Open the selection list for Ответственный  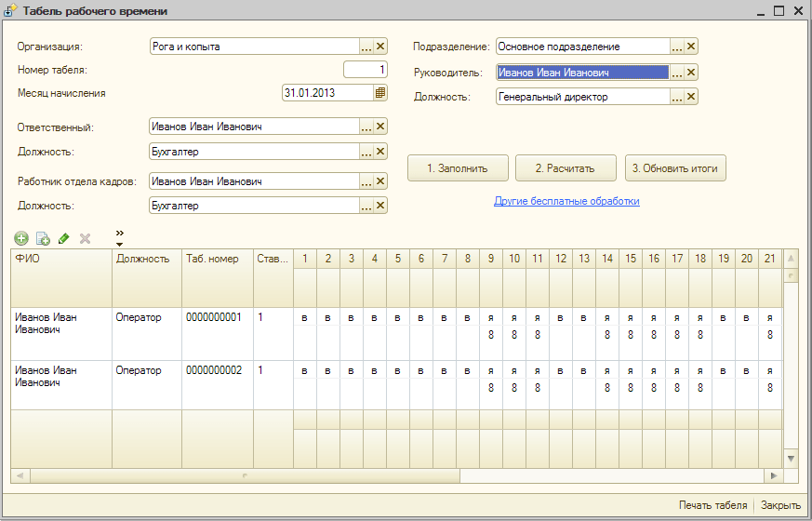(x=366, y=127)
